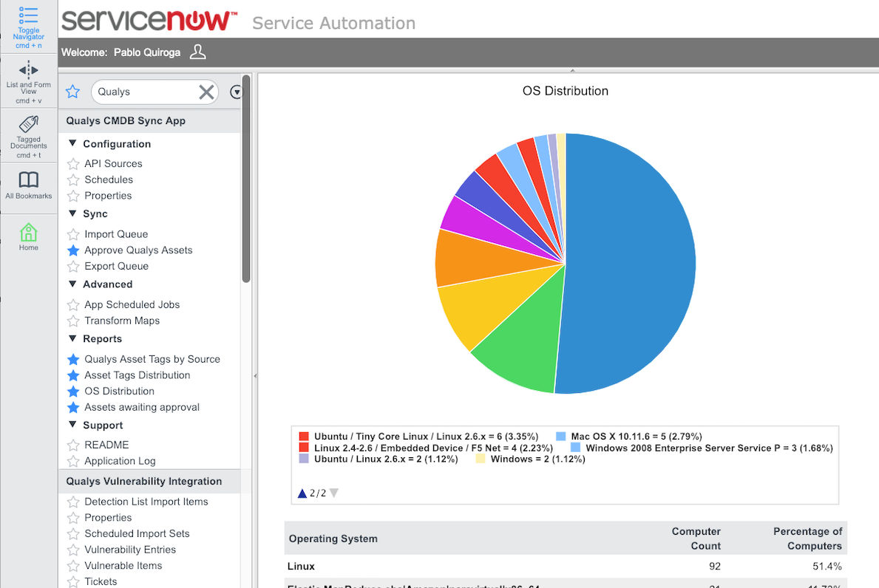Image resolution: width=879 pixels, height=588 pixels.
Task: Open Assets awaiting approval report
Action: (x=142, y=408)
